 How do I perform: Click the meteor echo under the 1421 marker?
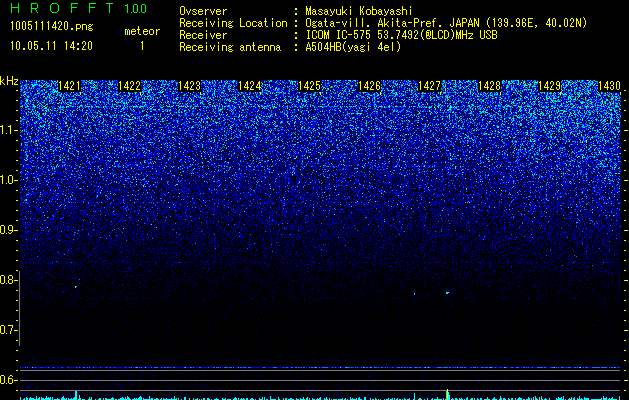(x=75, y=287)
